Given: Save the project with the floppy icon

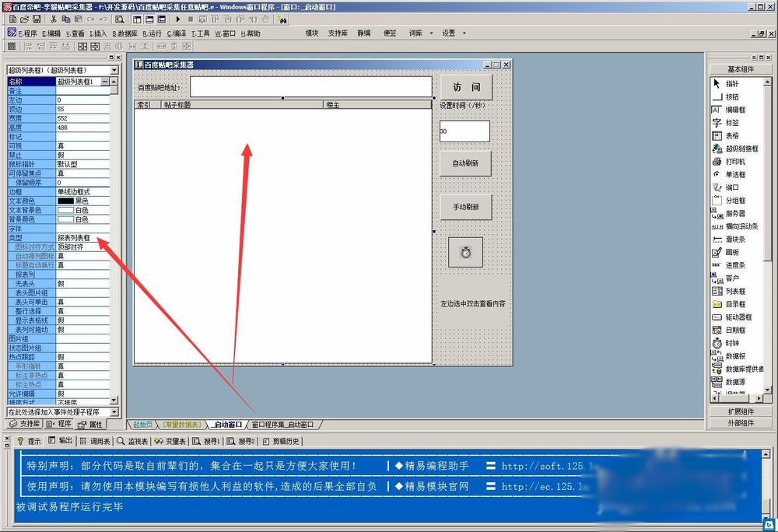Looking at the screenshot, I should (37, 19).
